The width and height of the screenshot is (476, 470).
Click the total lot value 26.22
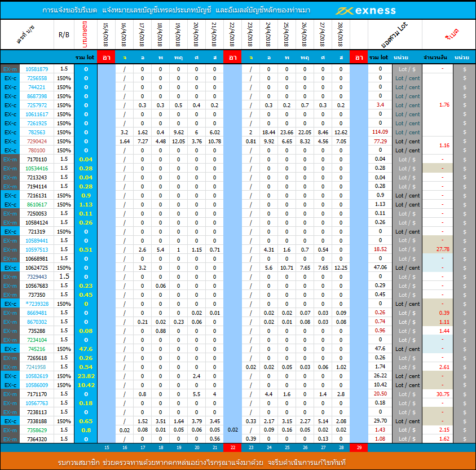(380, 376)
